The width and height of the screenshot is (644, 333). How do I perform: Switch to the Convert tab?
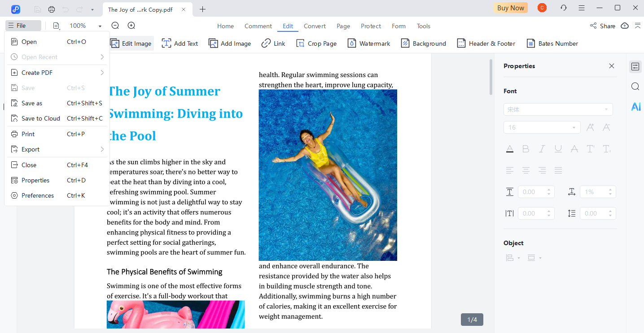[315, 26]
